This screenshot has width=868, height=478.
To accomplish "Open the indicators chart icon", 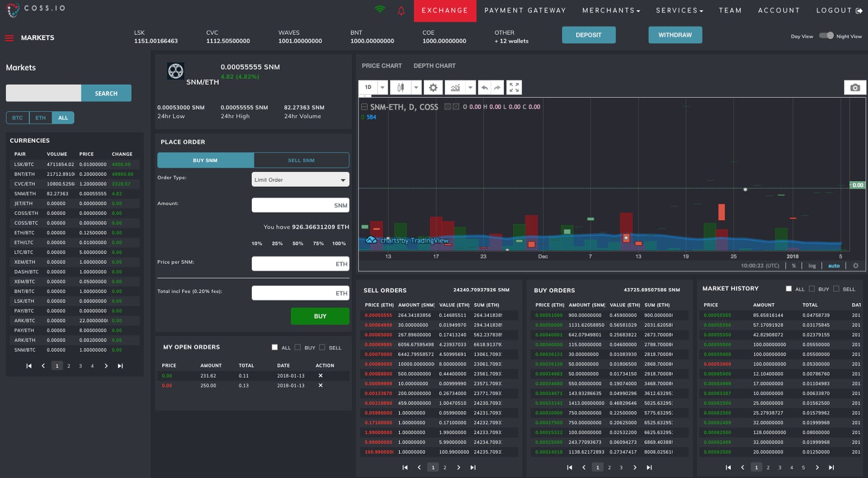I will tap(455, 87).
